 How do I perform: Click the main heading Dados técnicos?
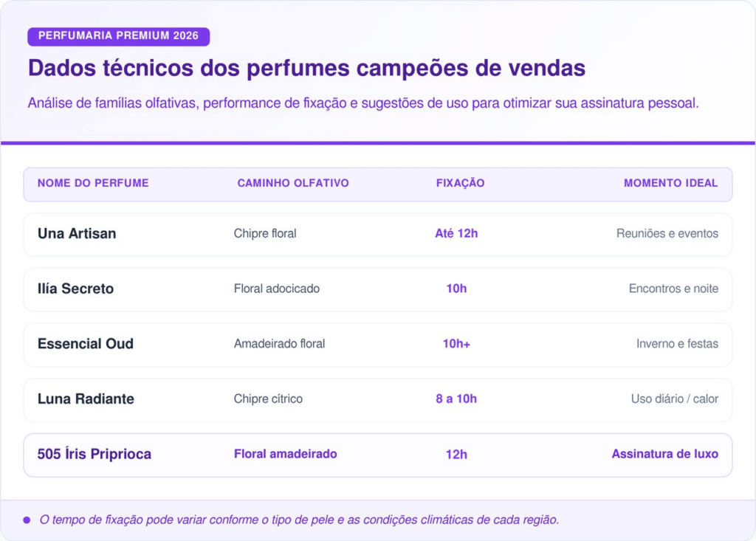[306, 68]
